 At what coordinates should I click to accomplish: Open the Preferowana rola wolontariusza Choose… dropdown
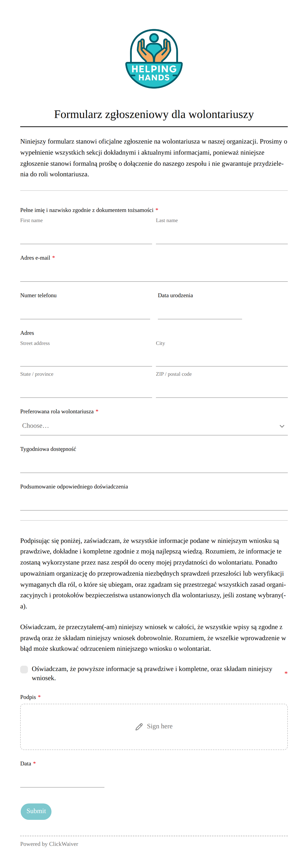tap(154, 426)
